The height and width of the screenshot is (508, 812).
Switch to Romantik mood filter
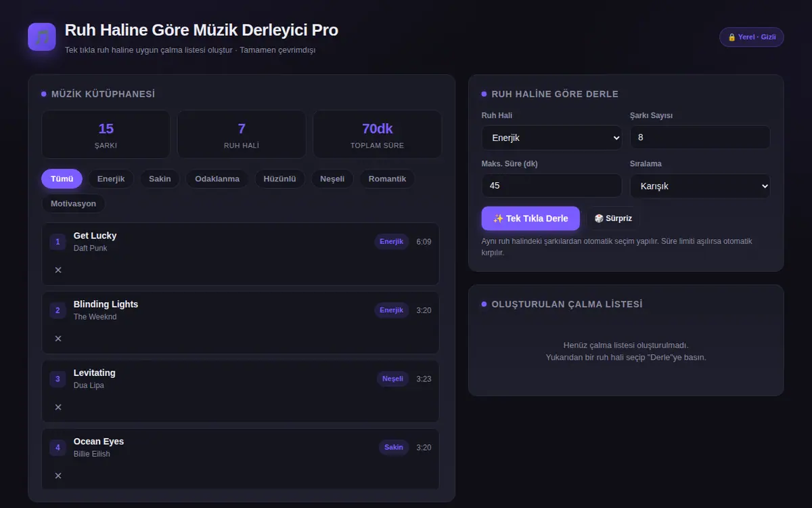point(387,179)
